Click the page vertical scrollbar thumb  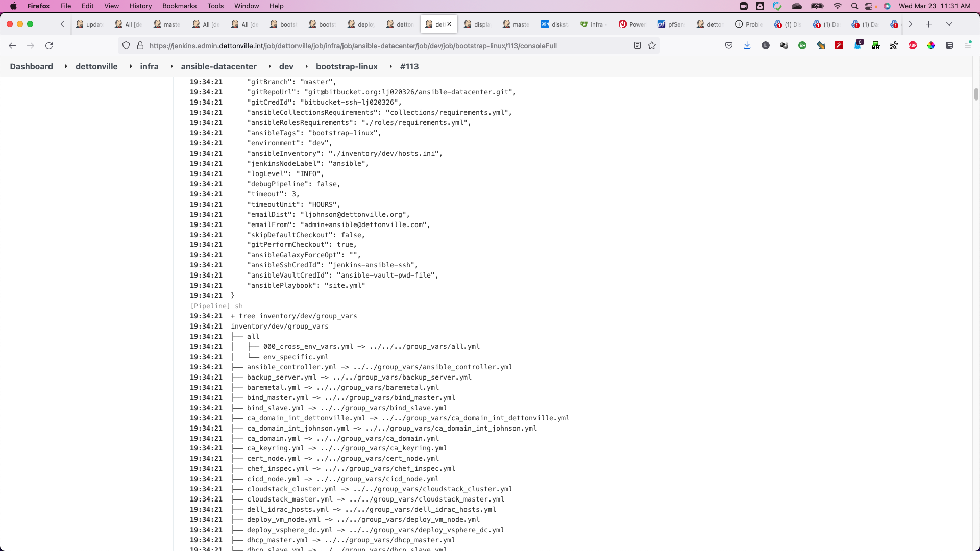point(976,94)
